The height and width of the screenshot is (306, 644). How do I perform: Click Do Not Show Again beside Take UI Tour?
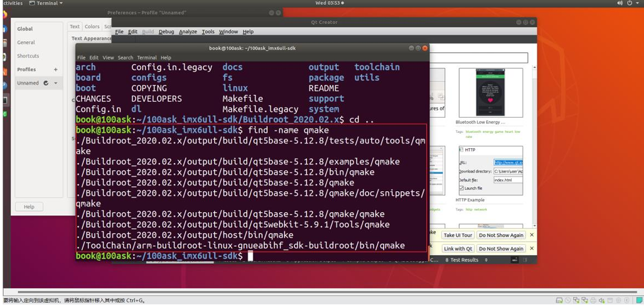pos(501,235)
